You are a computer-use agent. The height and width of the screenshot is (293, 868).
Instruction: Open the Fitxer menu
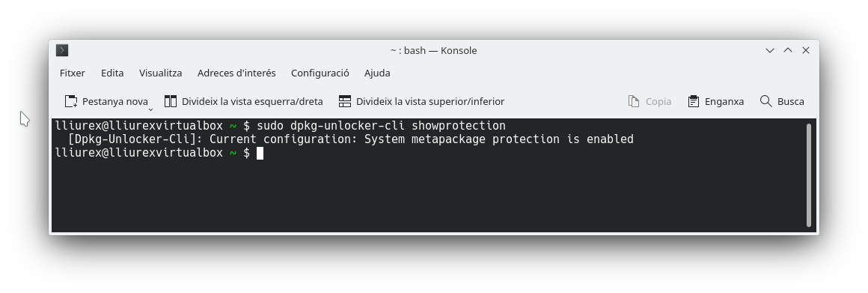tap(73, 73)
